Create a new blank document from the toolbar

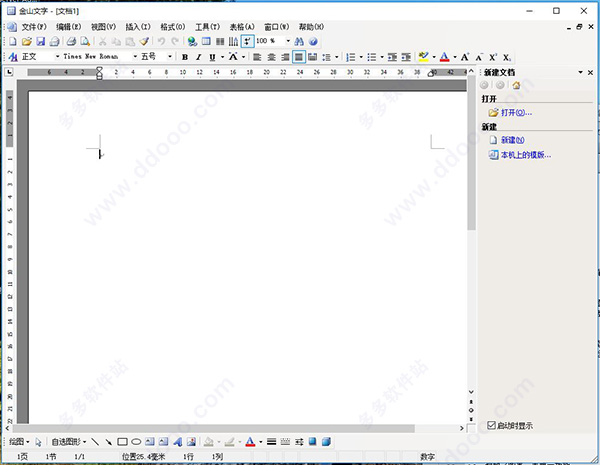(13, 41)
